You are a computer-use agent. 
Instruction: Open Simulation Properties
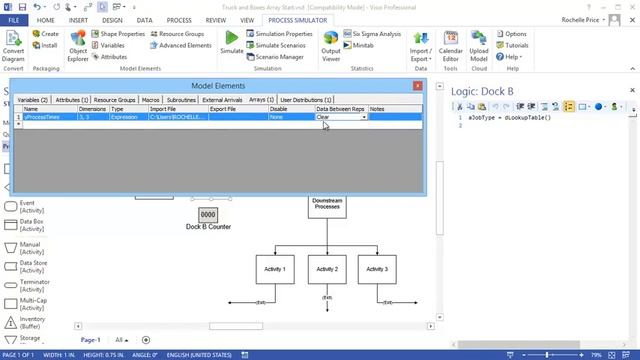click(280, 34)
